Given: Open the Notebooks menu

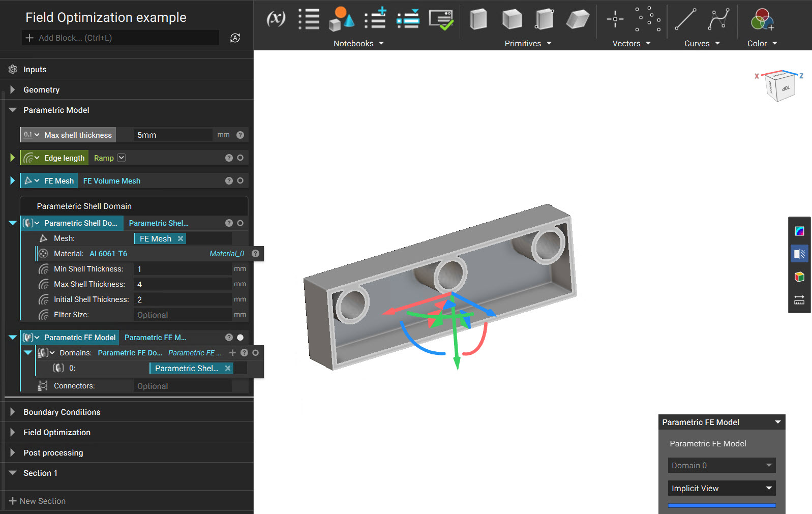Looking at the screenshot, I should [358, 43].
